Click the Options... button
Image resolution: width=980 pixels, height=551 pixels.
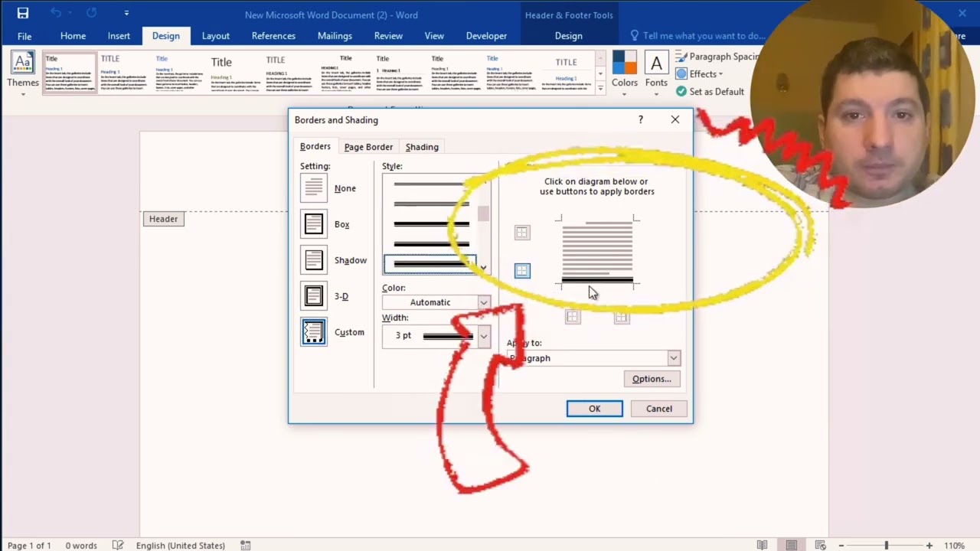[x=652, y=379]
